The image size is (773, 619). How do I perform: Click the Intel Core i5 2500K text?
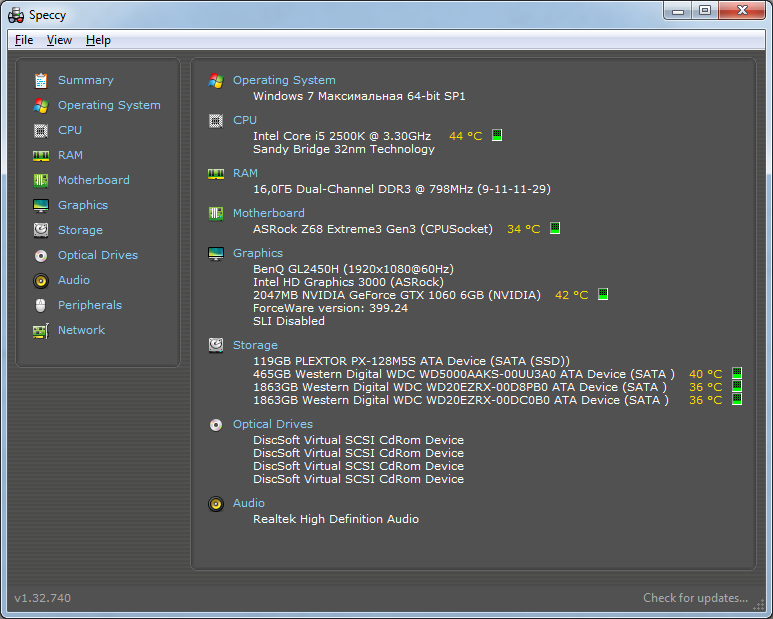[x=342, y=137]
